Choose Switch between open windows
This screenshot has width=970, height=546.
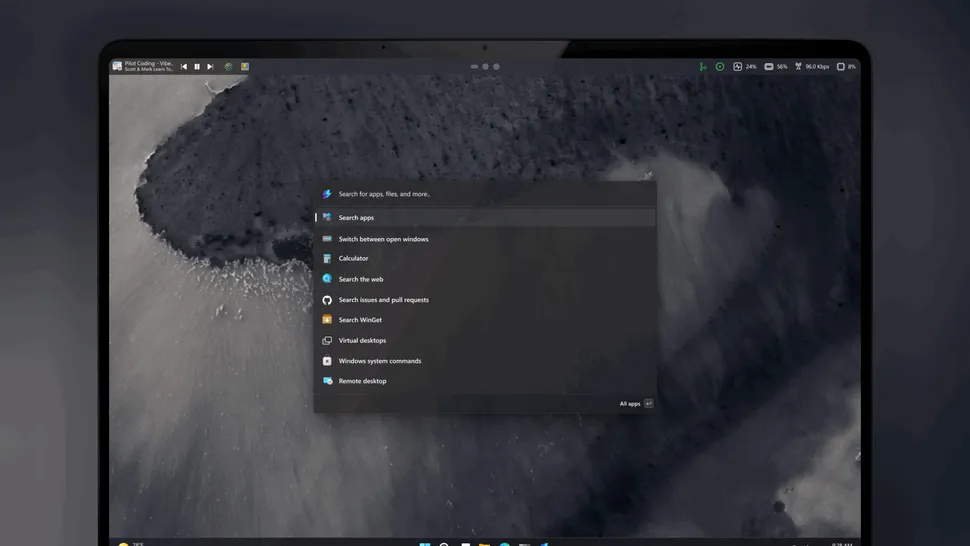coord(485,239)
